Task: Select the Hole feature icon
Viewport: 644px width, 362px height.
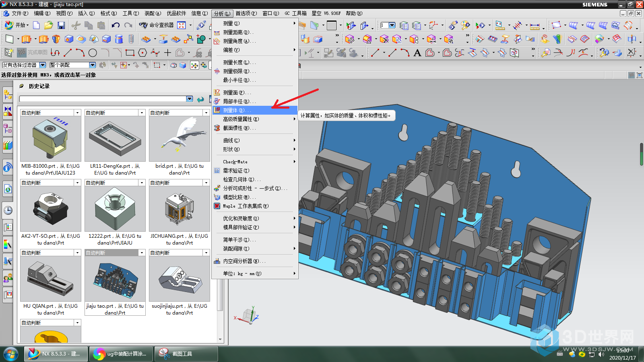Action: tap(69, 39)
